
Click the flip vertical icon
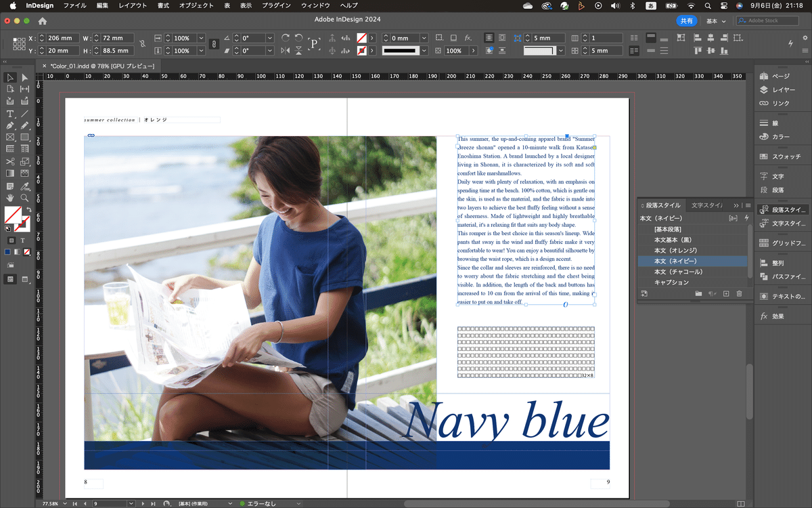(x=298, y=51)
